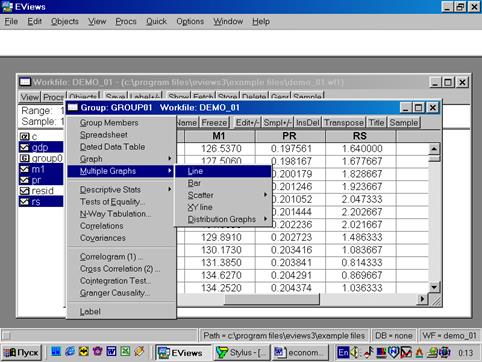
Task: Click the Smpl+/- button
Action: tap(278, 122)
